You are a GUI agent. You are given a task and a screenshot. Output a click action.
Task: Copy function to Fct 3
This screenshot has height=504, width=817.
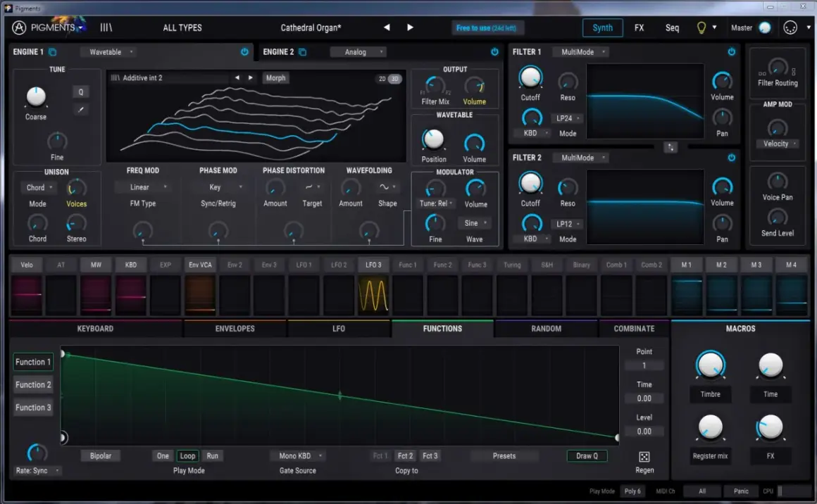point(430,455)
